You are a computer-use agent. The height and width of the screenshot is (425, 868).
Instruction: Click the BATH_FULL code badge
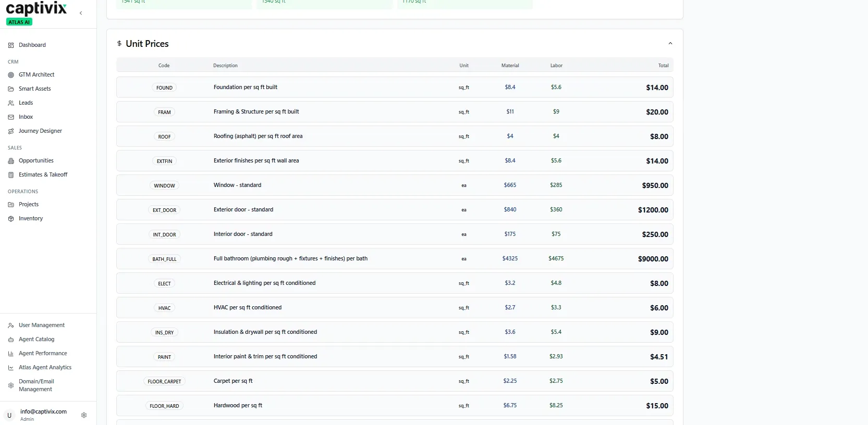pyautogui.click(x=164, y=259)
